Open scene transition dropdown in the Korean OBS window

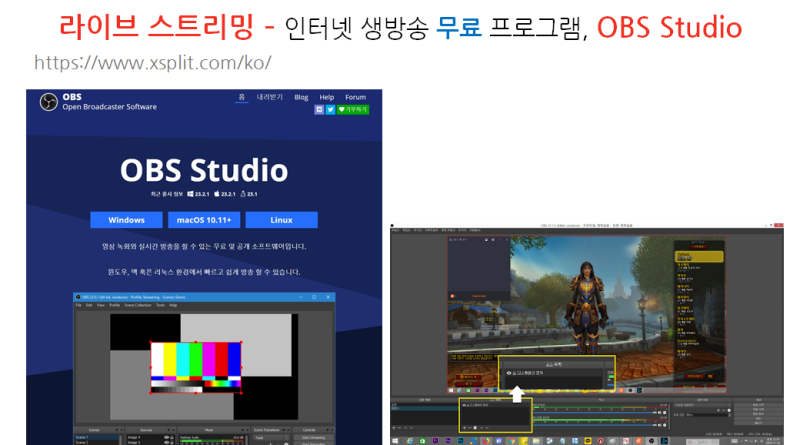tap(703, 405)
